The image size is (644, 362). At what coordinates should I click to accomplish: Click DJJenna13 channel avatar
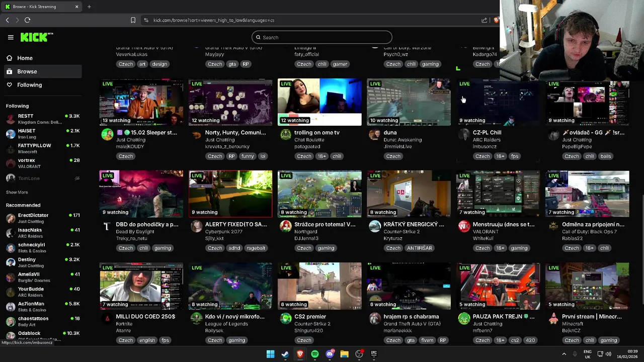pyautogui.click(x=286, y=226)
